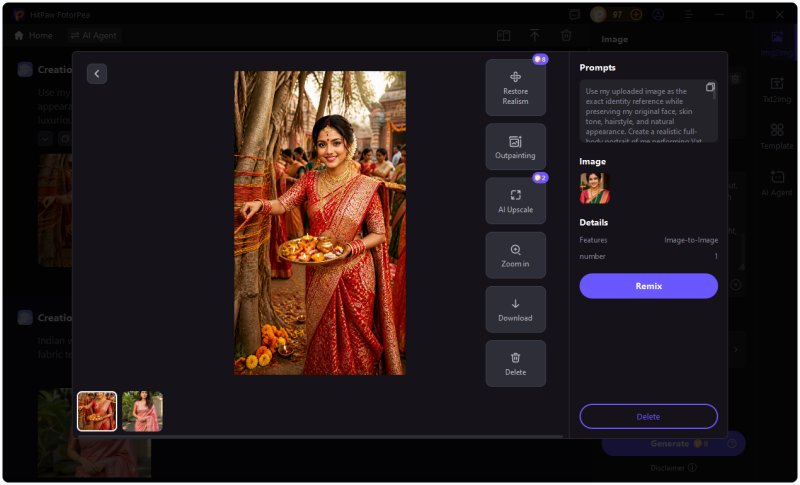Click the Details heading
This screenshot has width=800, height=485.
(x=593, y=222)
